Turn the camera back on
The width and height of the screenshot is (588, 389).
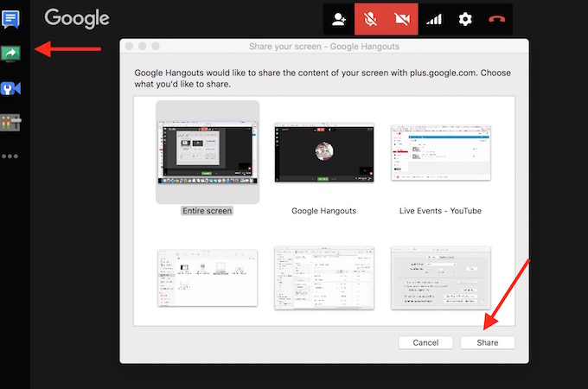click(402, 19)
